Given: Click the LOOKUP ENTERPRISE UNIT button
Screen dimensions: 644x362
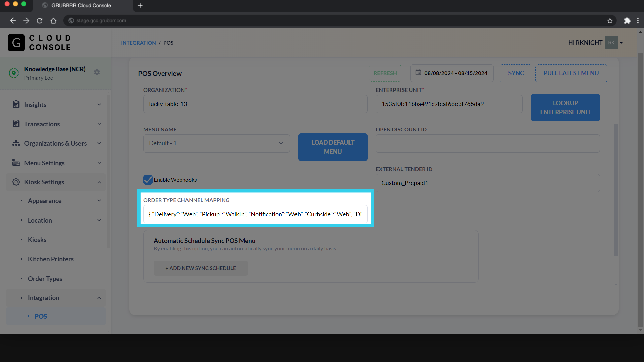Looking at the screenshot, I should click(x=565, y=107).
